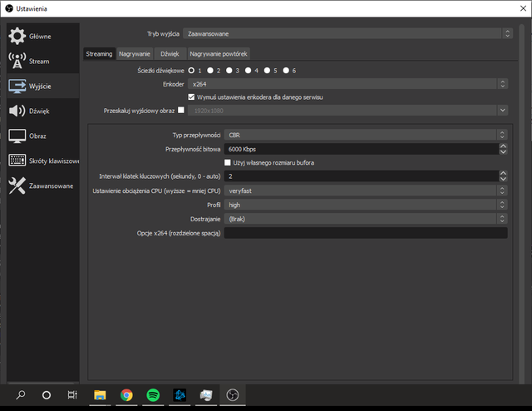The height and width of the screenshot is (411, 532).
Task: Decrease keyframe interval with down arrow
Action: (503, 179)
